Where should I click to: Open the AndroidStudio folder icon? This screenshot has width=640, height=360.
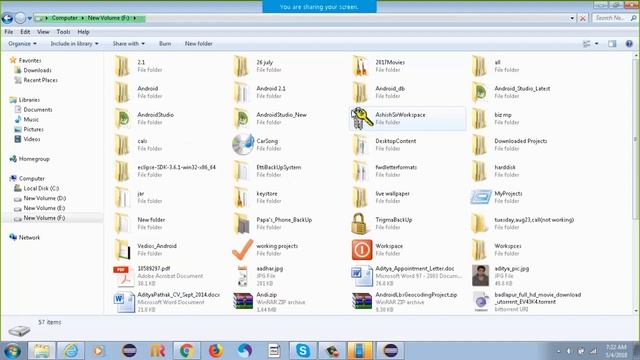[x=122, y=118]
